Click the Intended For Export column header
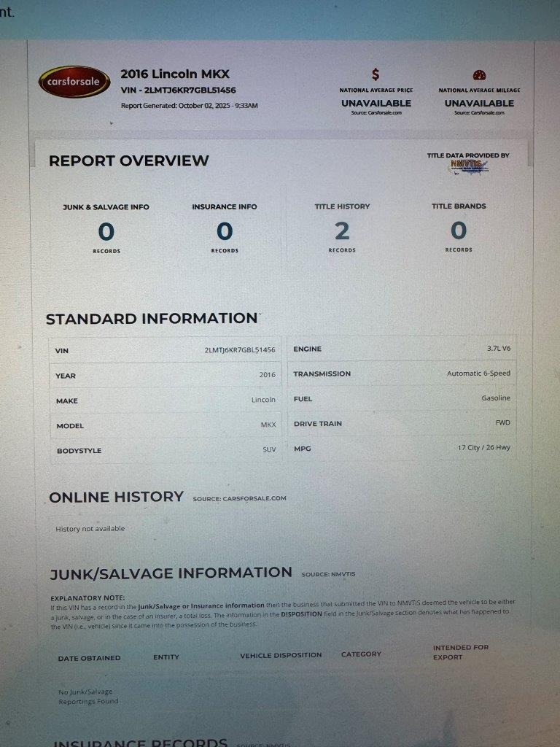Image resolution: width=560 pixels, height=747 pixels. 461,652
